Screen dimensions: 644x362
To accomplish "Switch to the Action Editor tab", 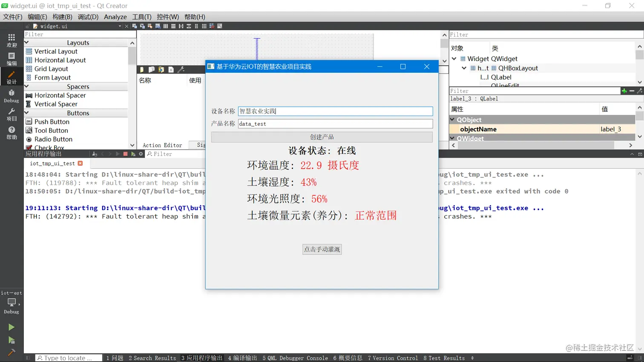I will click(x=162, y=145).
